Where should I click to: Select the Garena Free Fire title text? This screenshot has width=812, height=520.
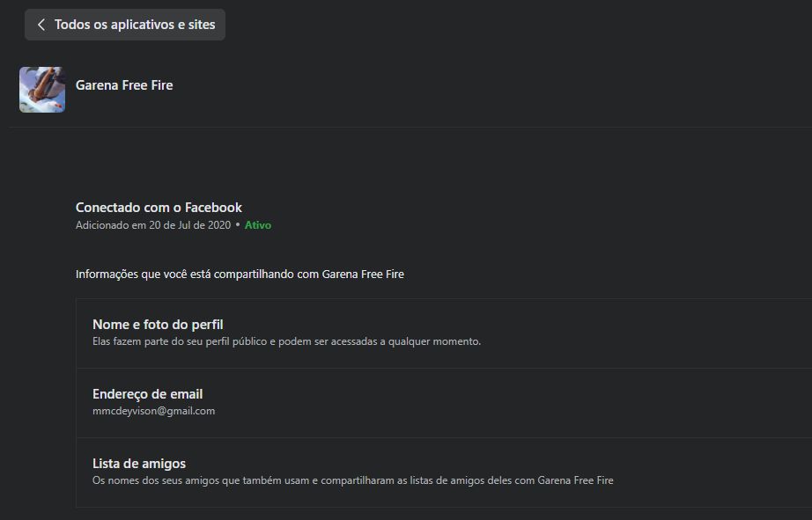124,85
